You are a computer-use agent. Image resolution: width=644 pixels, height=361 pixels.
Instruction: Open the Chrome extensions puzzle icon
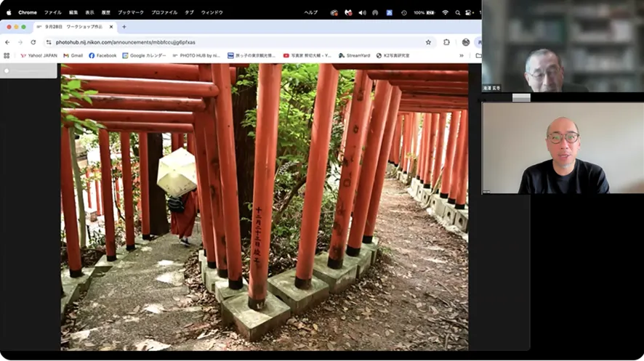click(446, 42)
